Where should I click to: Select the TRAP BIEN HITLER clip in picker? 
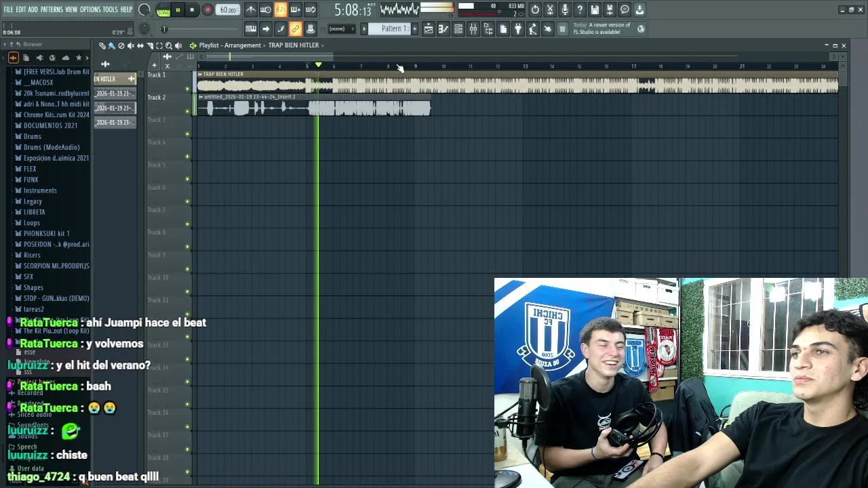tap(115, 79)
